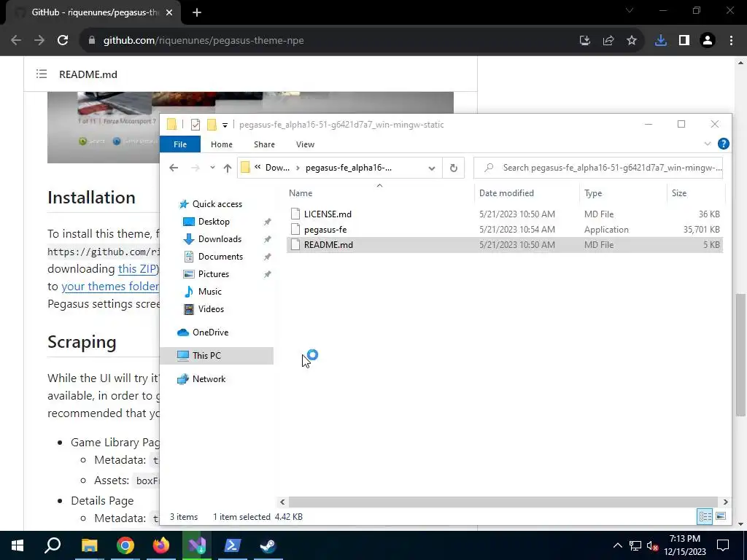Image resolution: width=747 pixels, height=560 pixels.
Task: Follow the 'this ZIP' link on GitHub
Action: tap(136, 268)
